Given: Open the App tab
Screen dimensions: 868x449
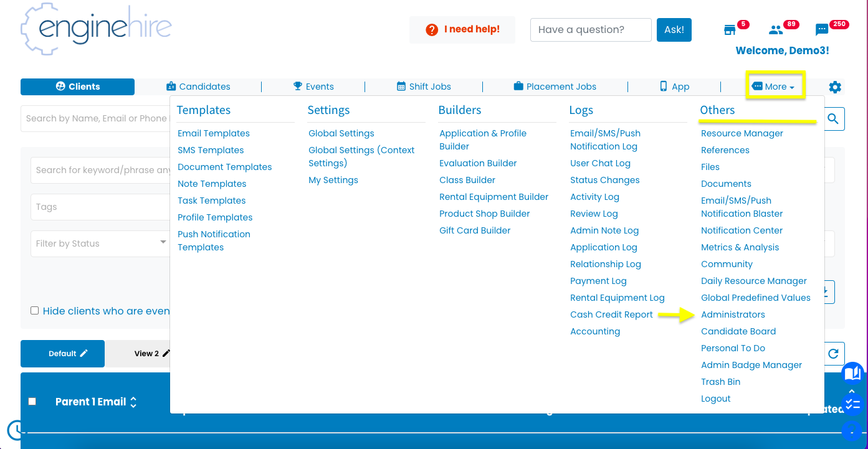Looking at the screenshot, I should [x=674, y=87].
